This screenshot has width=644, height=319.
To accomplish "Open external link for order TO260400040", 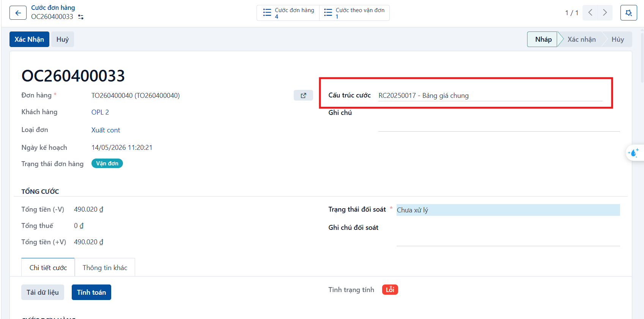I will pyautogui.click(x=303, y=95).
